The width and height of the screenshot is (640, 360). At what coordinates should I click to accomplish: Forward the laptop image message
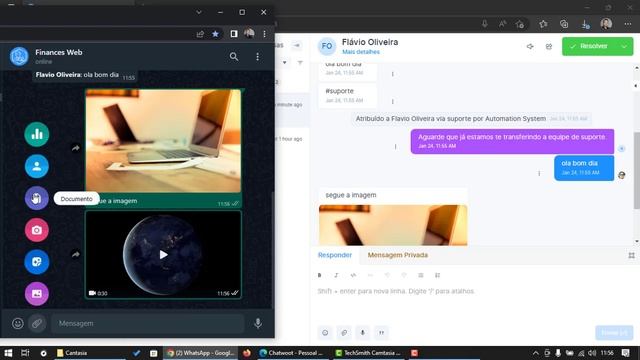pyautogui.click(x=76, y=148)
